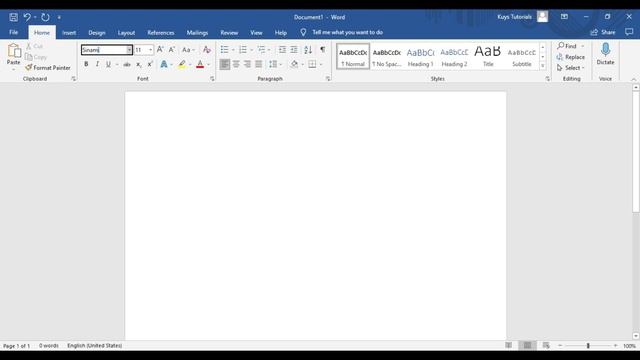The height and width of the screenshot is (360, 640).
Task: Switch to the Insert tab
Action: [69, 32]
